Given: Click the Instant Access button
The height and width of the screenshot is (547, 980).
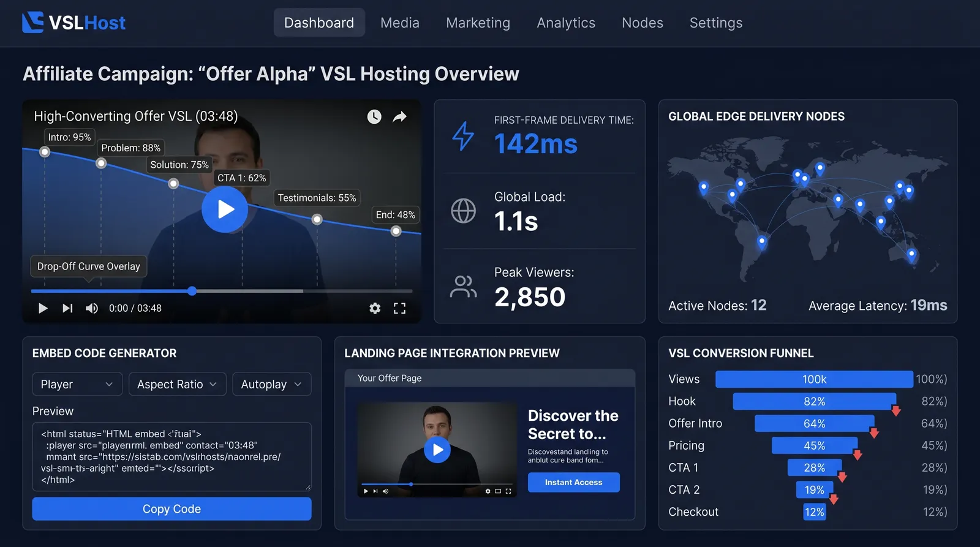Looking at the screenshot, I should click(x=574, y=483).
